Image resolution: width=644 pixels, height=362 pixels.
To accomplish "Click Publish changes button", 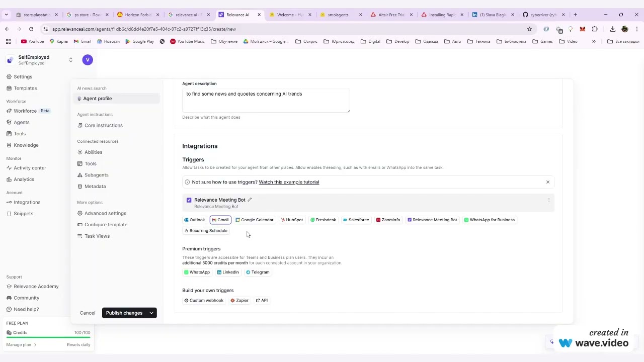I will click(124, 313).
